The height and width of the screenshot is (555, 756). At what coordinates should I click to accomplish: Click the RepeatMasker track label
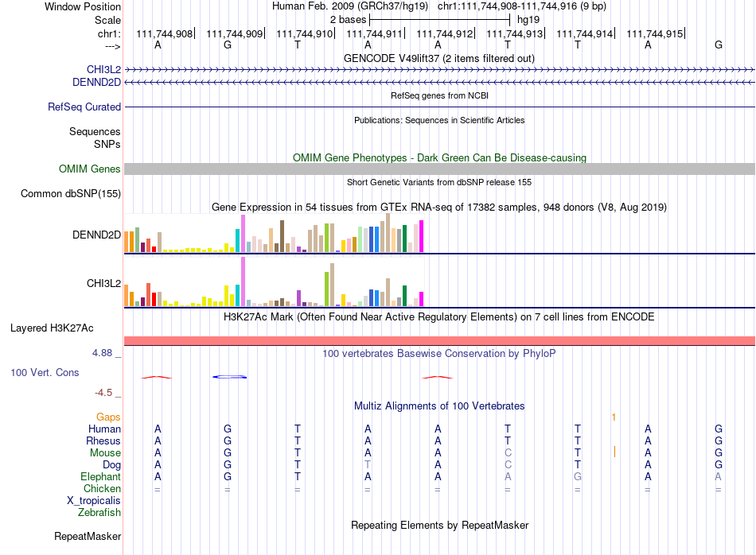(x=88, y=536)
